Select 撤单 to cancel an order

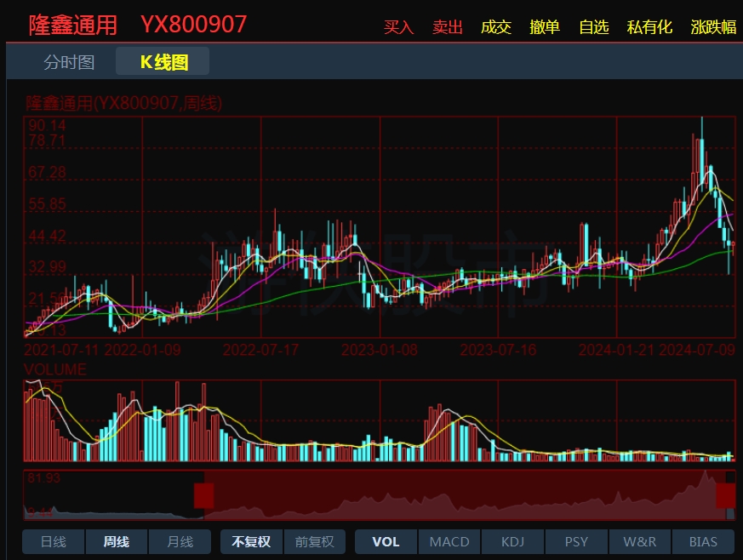pos(545,27)
